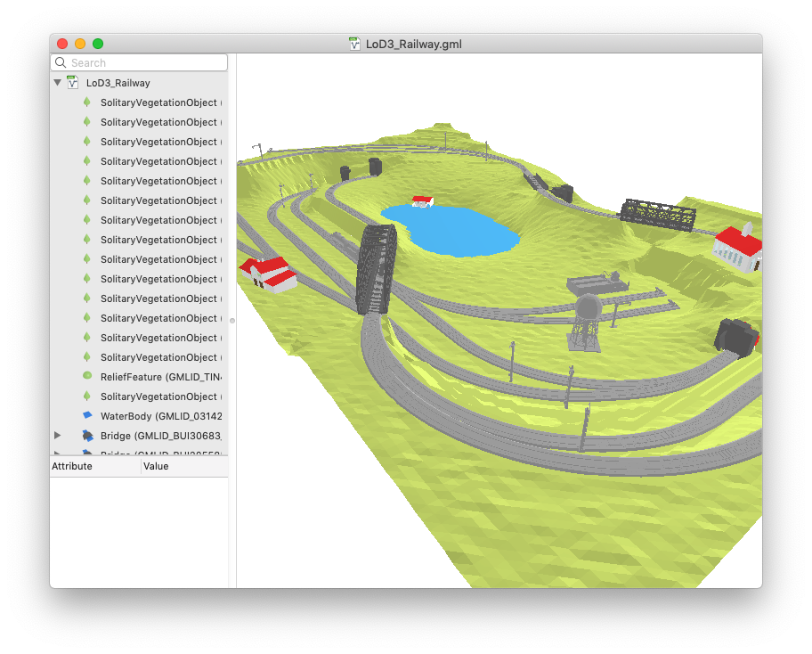Select the Bridge (GMLID_BUI30683 tree item

click(161, 436)
